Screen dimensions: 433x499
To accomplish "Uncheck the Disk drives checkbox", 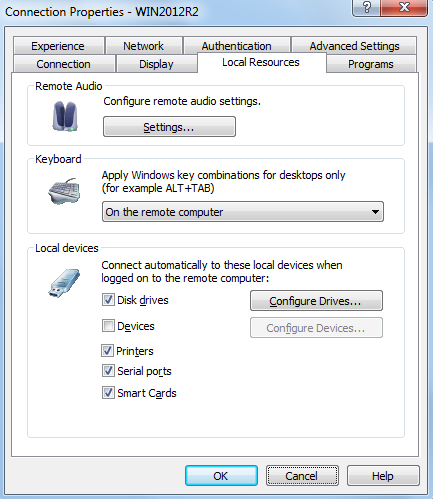I will tap(108, 300).
